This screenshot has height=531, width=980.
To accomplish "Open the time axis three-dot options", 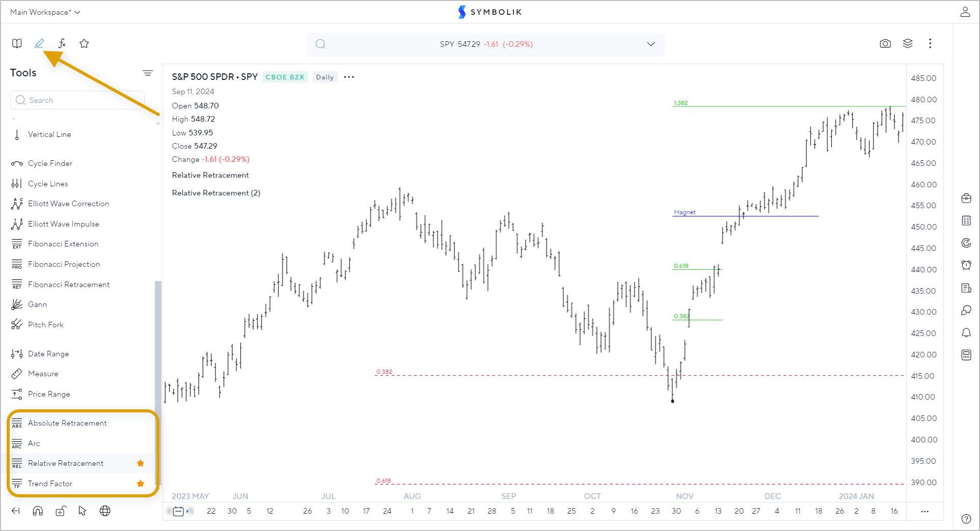I will (x=925, y=511).
